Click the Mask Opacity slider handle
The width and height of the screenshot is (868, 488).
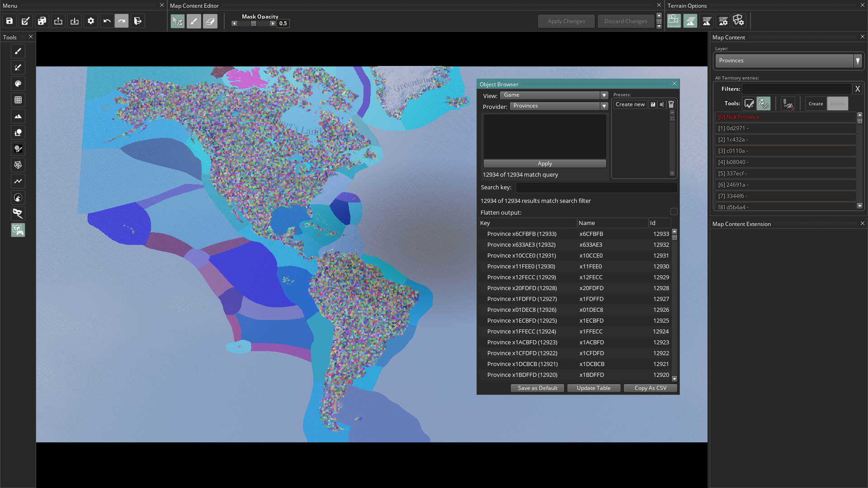click(x=254, y=23)
